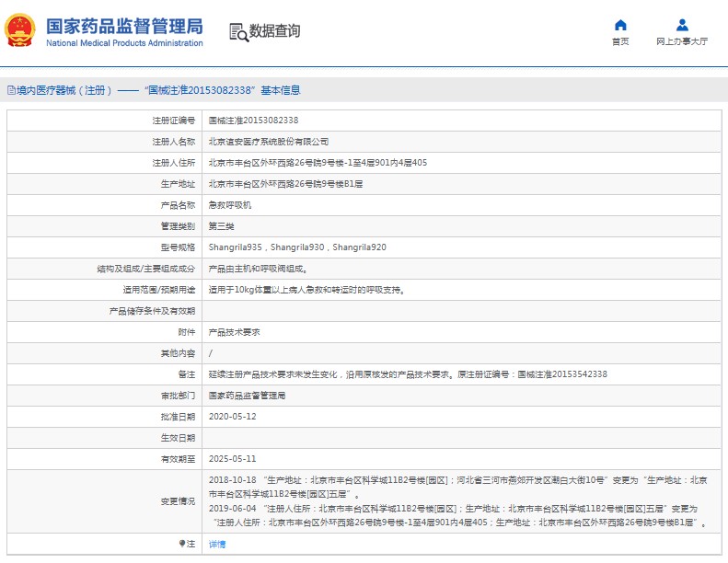
Task: Click National Medical Products Administration subtitle
Action: [x=124, y=43]
